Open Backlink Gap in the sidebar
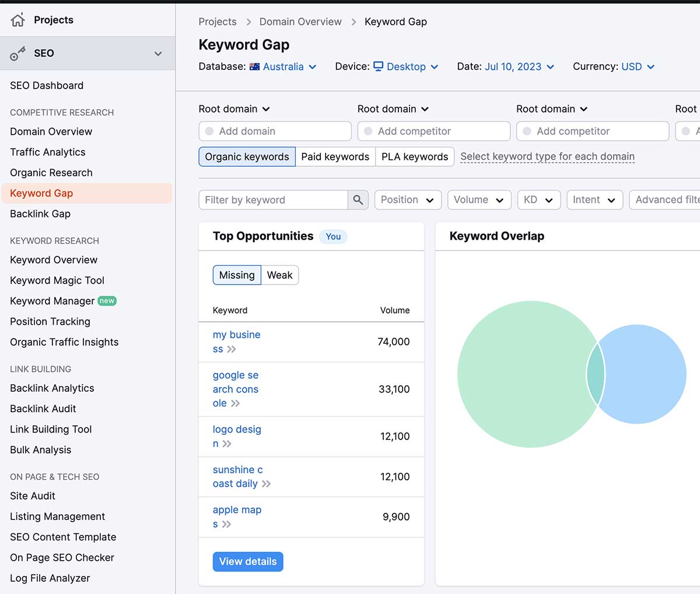Screen dimensions: 700x594 click(x=40, y=214)
